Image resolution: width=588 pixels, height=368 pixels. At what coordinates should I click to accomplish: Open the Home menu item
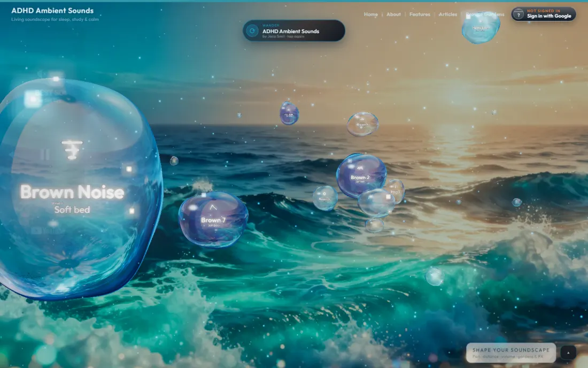370,14
